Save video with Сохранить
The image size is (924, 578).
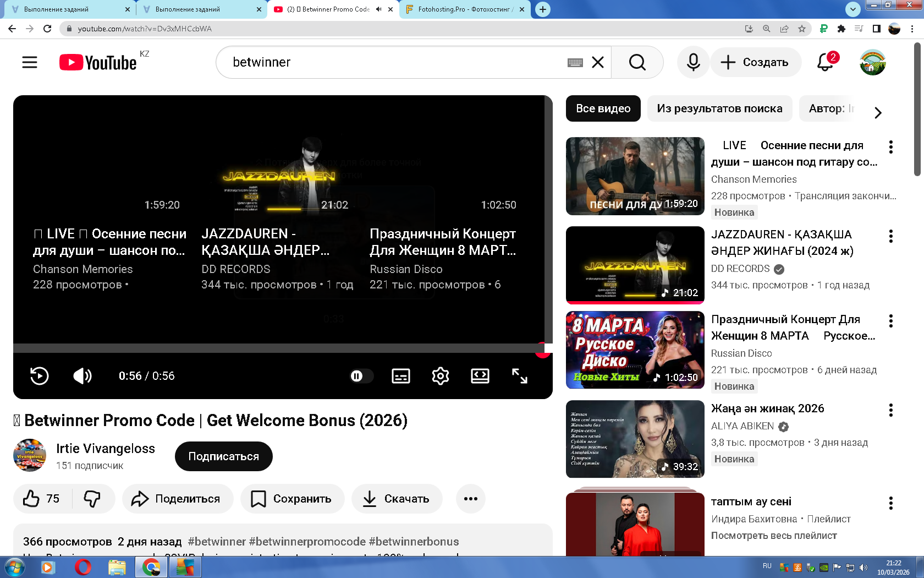pyautogui.click(x=292, y=499)
